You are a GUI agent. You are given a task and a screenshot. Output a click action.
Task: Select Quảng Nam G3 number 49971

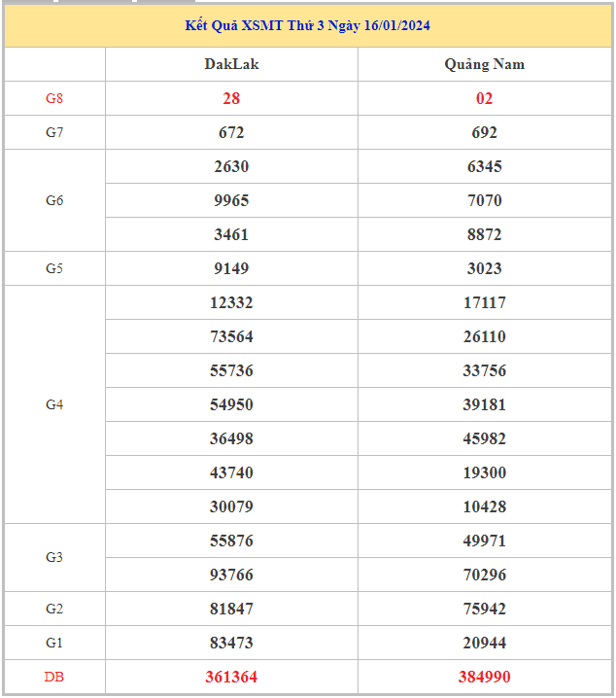(484, 541)
